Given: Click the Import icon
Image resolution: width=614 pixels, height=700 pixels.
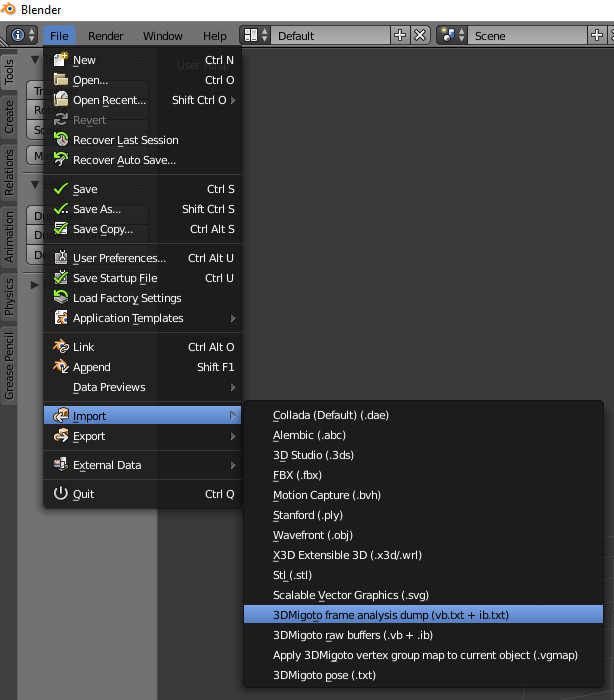Looking at the screenshot, I should [61, 415].
